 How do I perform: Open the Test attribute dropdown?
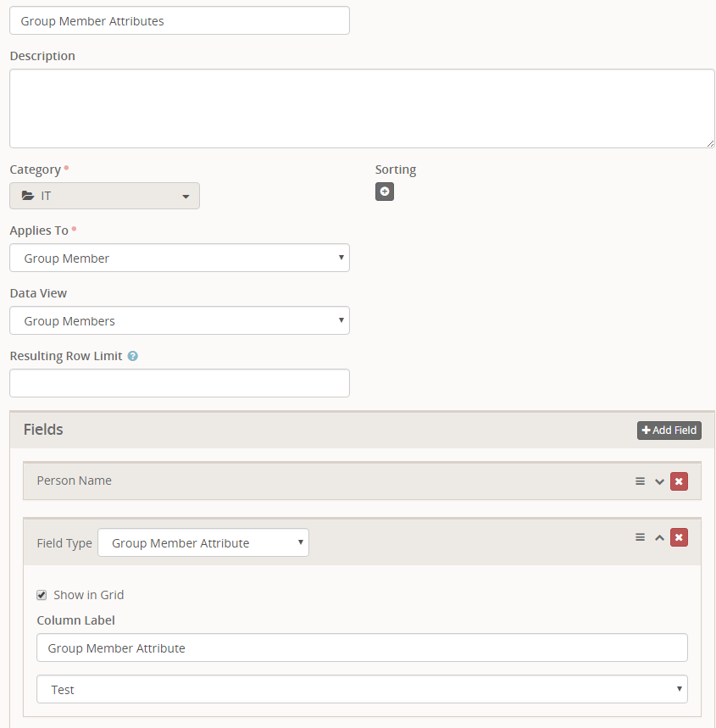pos(362,690)
